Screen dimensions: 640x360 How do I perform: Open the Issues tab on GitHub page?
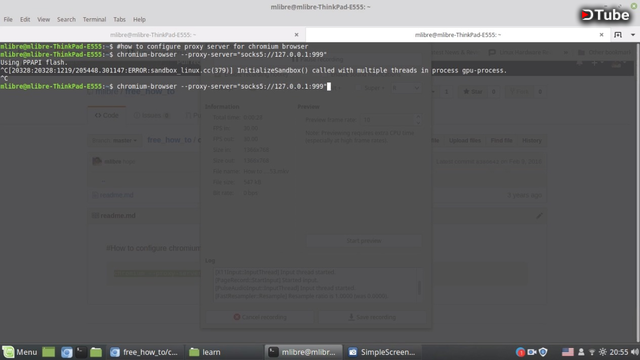pyautogui.click(x=151, y=116)
